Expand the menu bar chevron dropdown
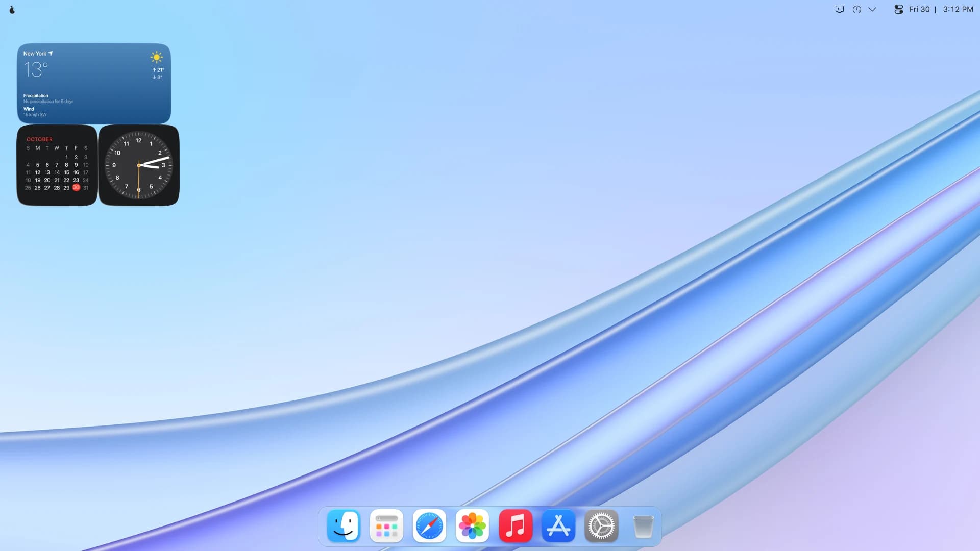980x551 pixels. point(872,9)
